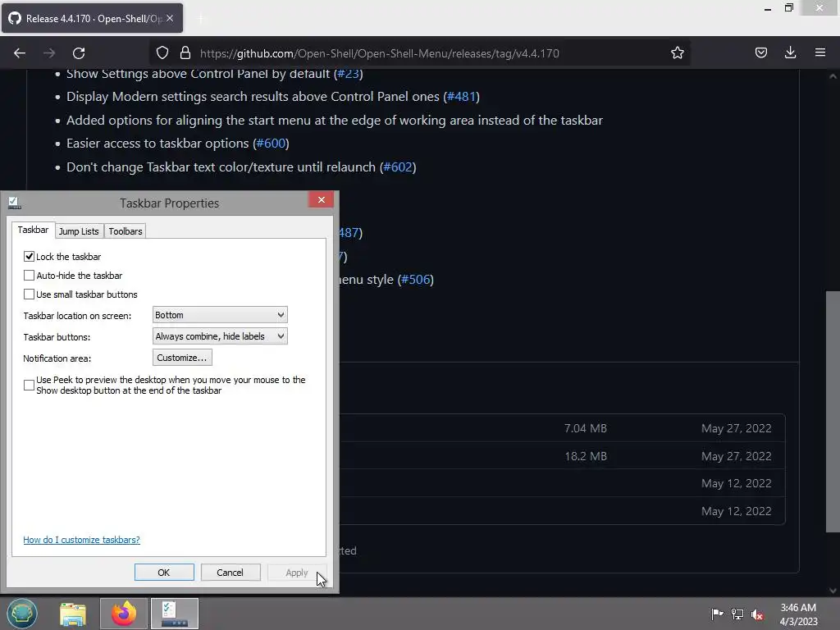
Task: Open the Taskbar buttons combine dropdown
Action: [x=220, y=336]
